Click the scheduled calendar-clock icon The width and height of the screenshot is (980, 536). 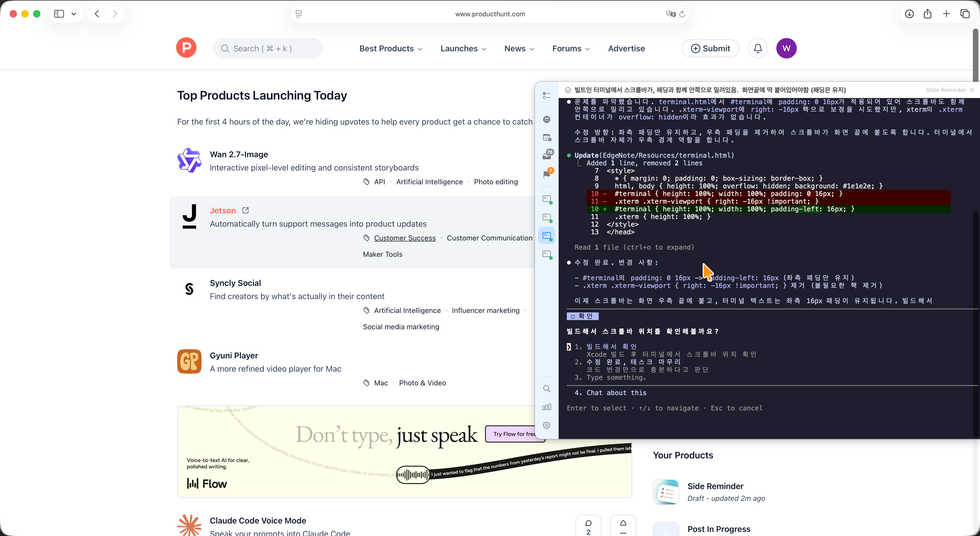(x=547, y=138)
